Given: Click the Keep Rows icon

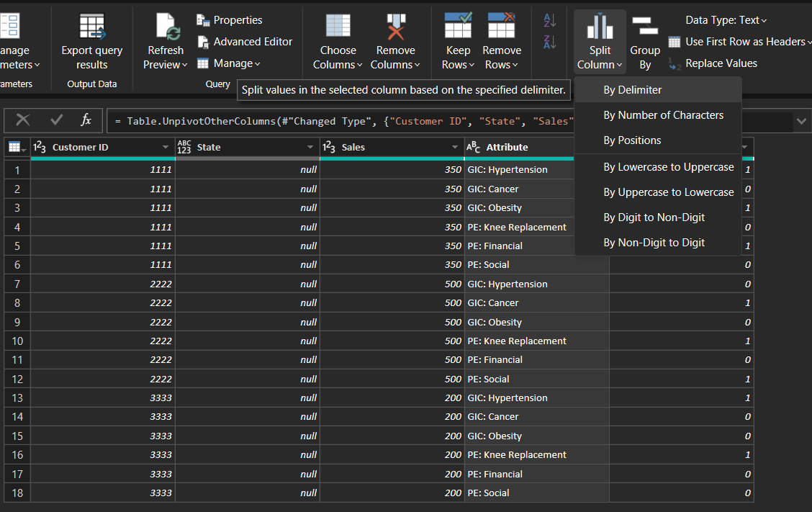Looking at the screenshot, I should click(x=459, y=25).
